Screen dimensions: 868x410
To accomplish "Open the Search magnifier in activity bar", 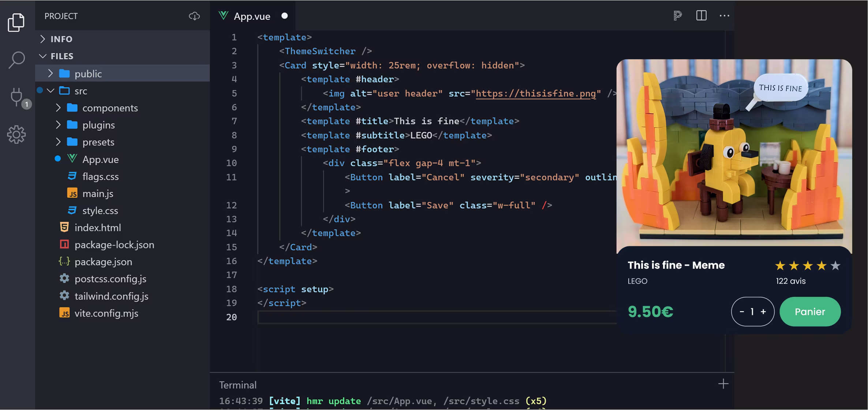I will pos(16,60).
